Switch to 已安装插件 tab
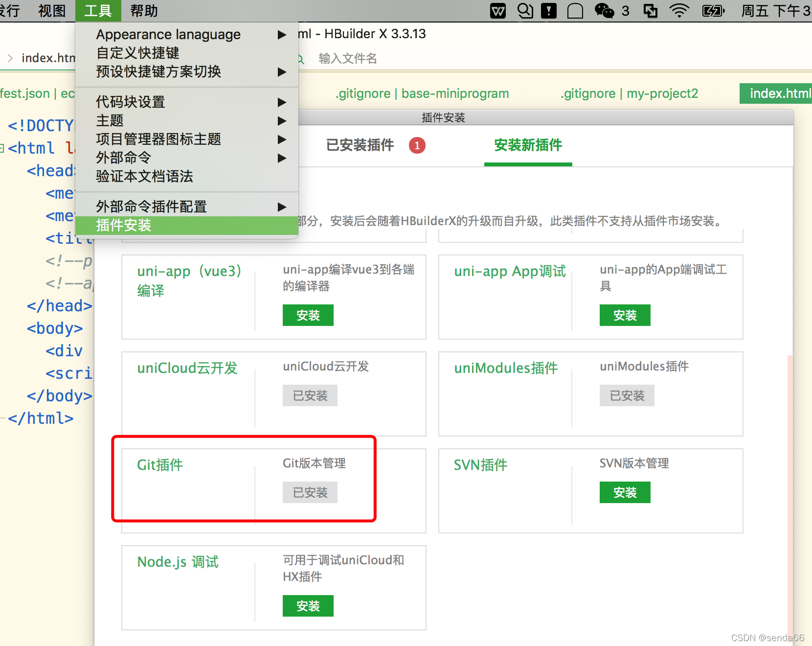This screenshot has width=812, height=646. pyautogui.click(x=360, y=145)
